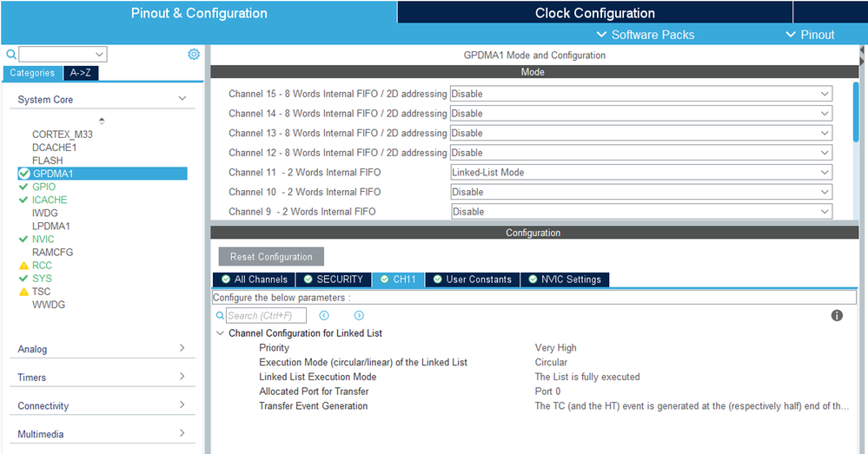This screenshot has height=454, width=868.
Task: Click the up/down sort arrows above the CORTEX_M33 list
Action: [102, 121]
